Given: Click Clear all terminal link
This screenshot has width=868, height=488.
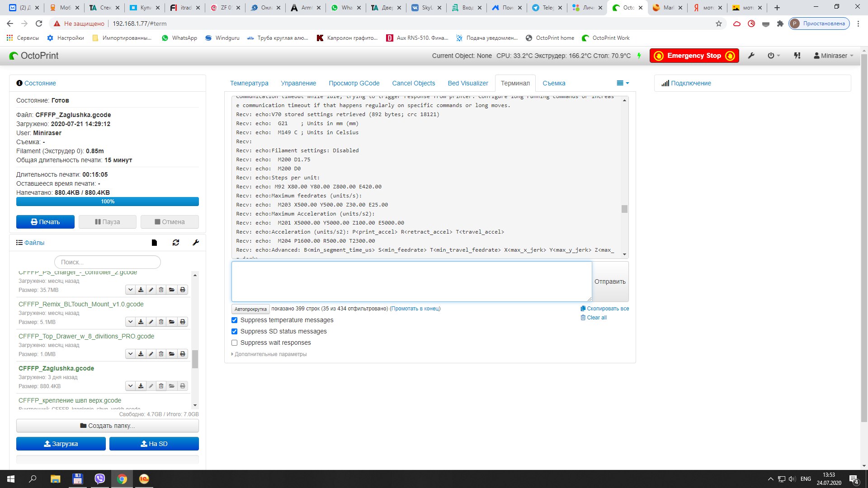Looking at the screenshot, I should coord(594,318).
